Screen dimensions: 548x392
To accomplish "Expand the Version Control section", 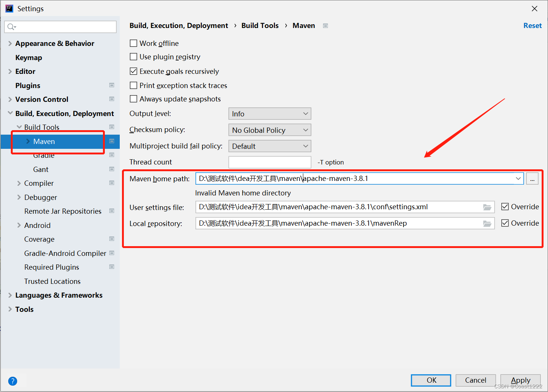I will pyautogui.click(x=10, y=99).
